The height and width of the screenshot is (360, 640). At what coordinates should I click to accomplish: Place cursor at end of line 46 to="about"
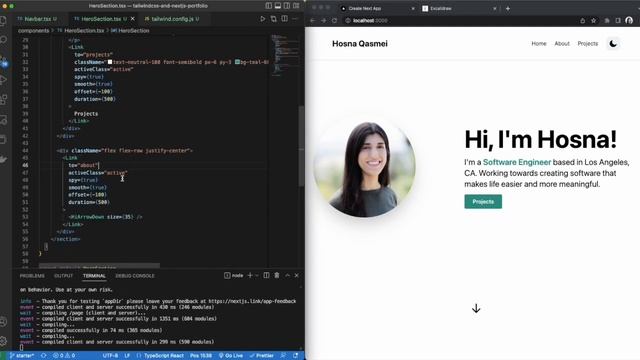coord(99,165)
